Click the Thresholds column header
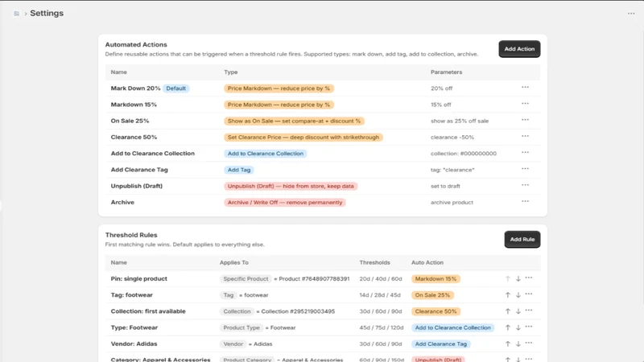Viewport: 644px width, 362px height. coord(374,262)
